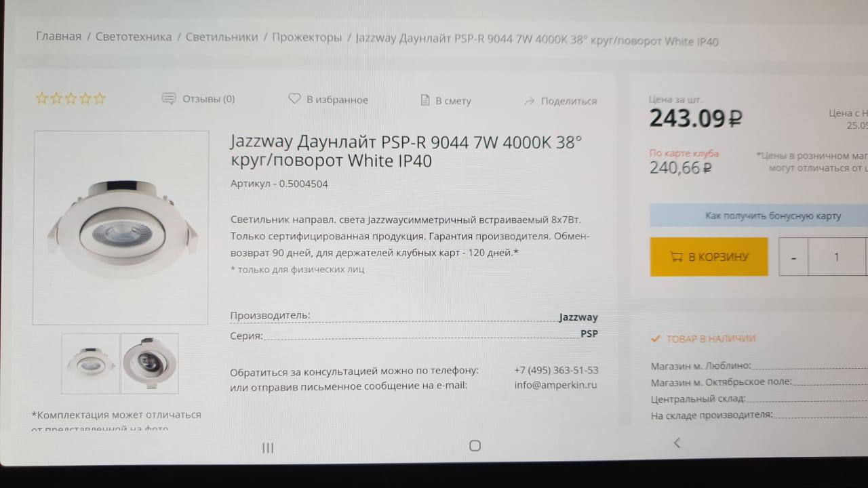Click the info@amperkin.ru email link
The height and width of the screenshot is (488, 868).
click(x=556, y=385)
